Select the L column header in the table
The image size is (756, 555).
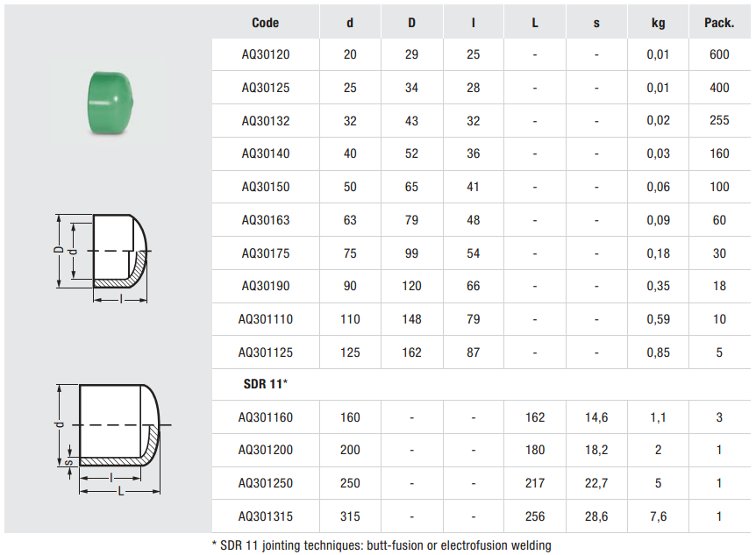[x=535, y=23]
